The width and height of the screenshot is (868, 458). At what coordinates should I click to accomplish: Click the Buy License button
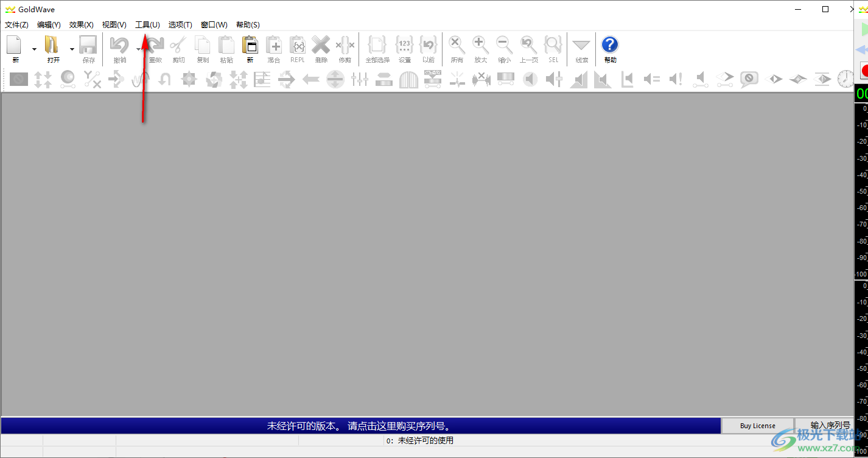(x=758, y=426)
